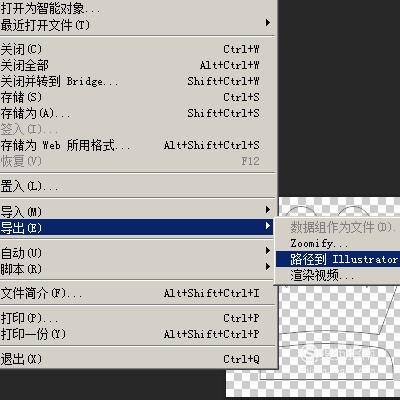Screen dimensions: 400x400
Task: Expand arrow beside 导出(E)
Action: [268, 226]
